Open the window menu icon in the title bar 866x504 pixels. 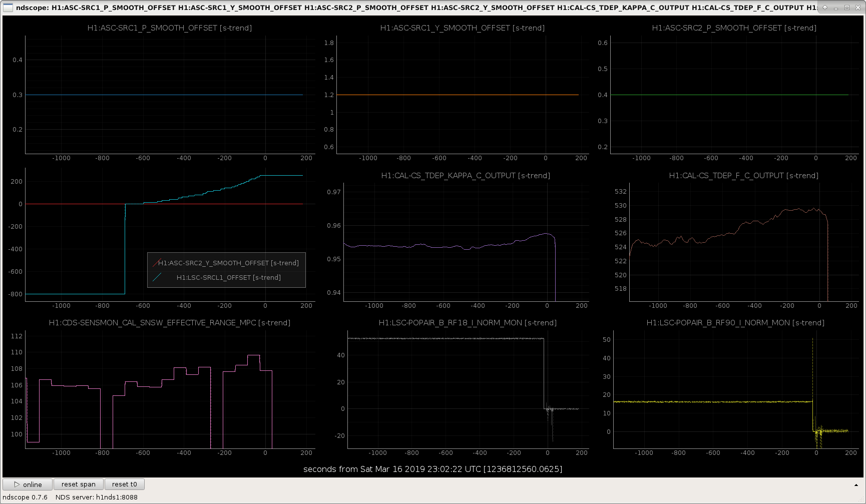(8, 8)
